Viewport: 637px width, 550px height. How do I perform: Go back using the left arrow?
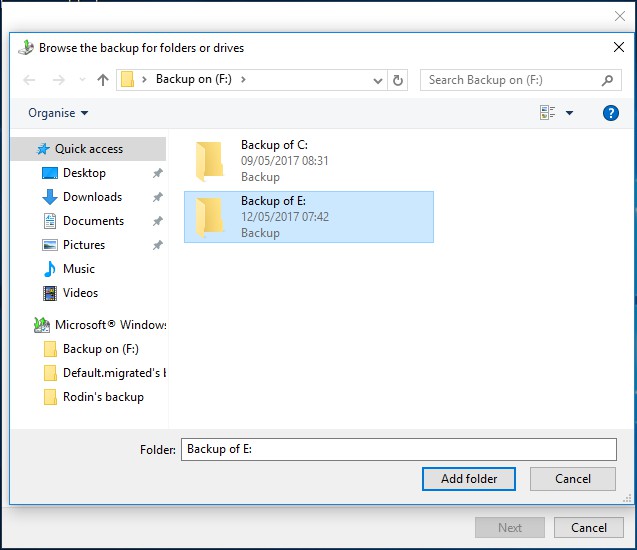(x=29, y=80)
